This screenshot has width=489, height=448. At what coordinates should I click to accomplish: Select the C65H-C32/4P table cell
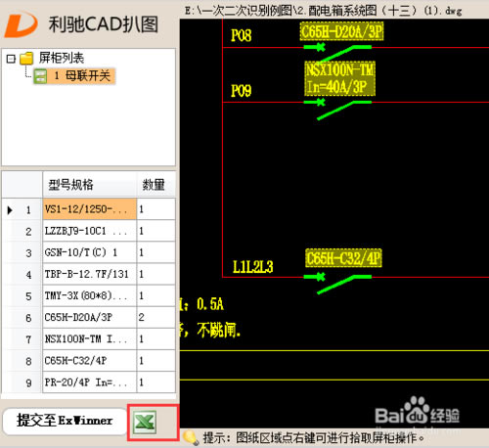coord(90,361)
